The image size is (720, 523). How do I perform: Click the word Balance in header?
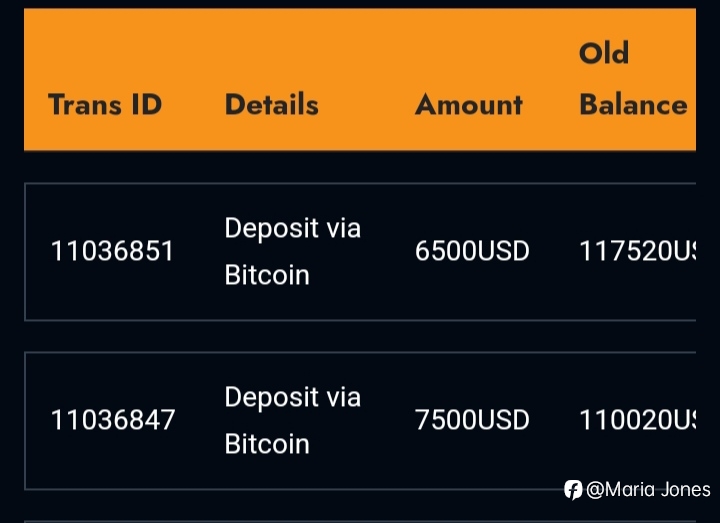coord(633,104)
